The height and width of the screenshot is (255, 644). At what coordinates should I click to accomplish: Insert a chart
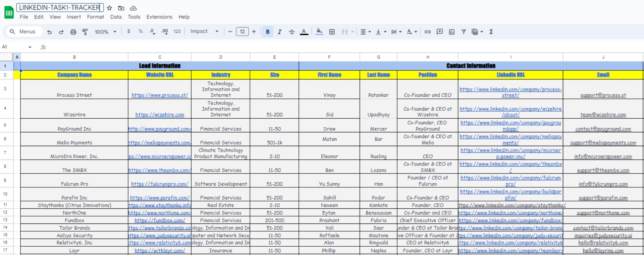[452, 32]
